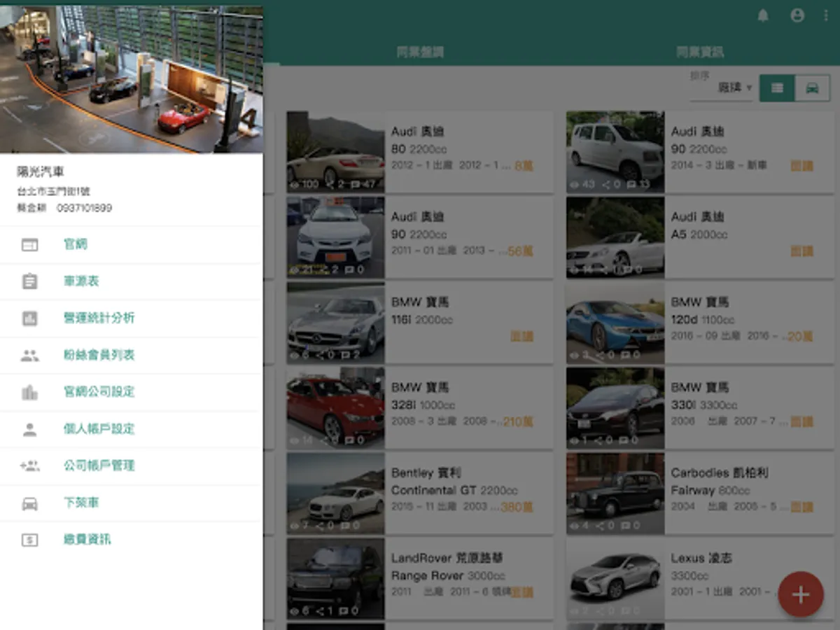The width and height of the screenshot is (840, 630).
Task: Click the 'Range Rover 3000cc' model text
Action: (x=448, y=575)
